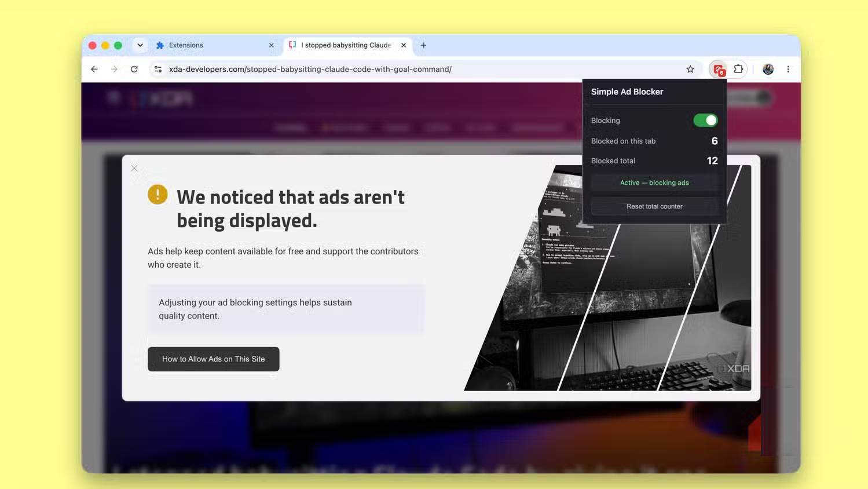Viewport: 868px width, 489px height.
Task: Reset the total blocked counter
Action: pyautogui.click(x=654, y=206)
